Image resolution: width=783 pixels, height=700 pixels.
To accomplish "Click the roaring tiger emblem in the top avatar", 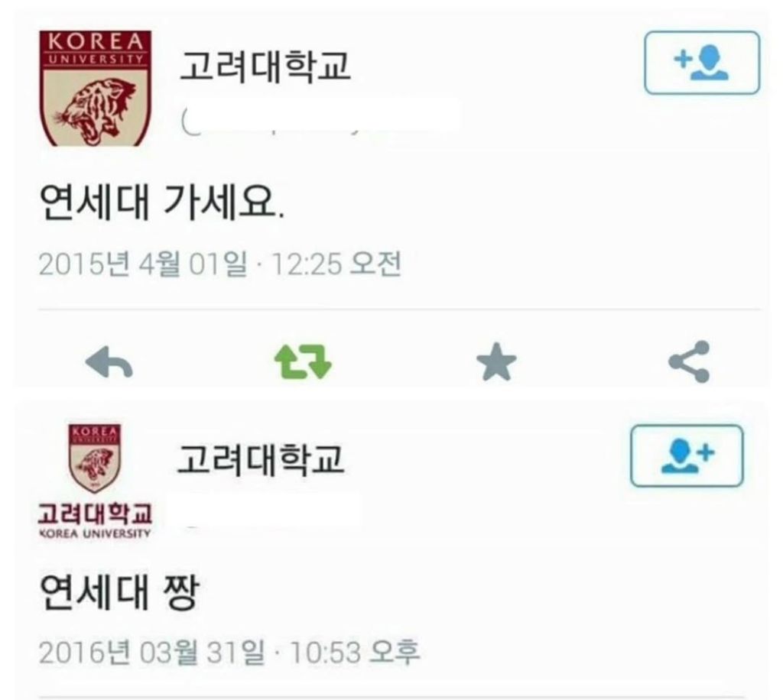I will [96, 110].
